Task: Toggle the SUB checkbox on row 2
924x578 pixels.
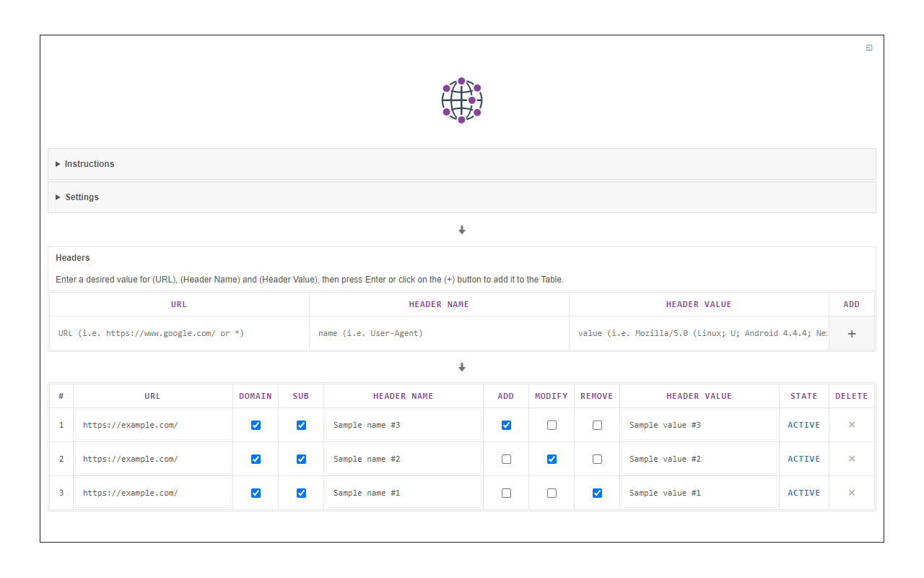Action: [301, 459]
